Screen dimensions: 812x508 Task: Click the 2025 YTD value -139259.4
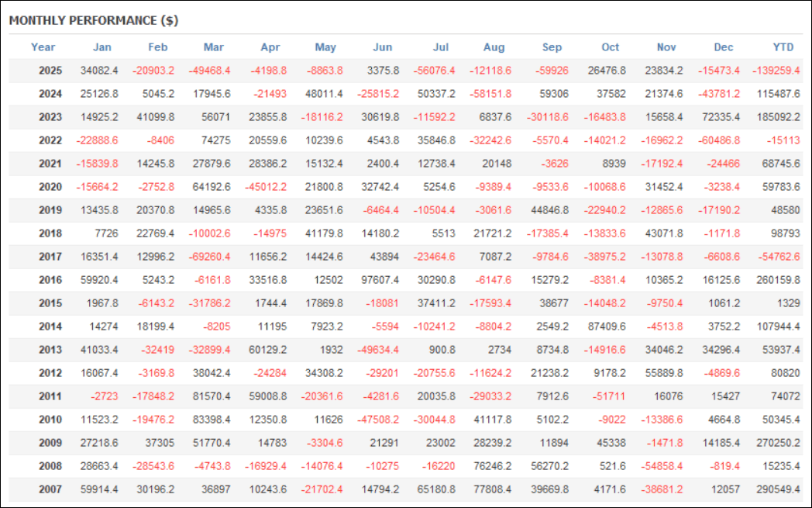(776, 71)
